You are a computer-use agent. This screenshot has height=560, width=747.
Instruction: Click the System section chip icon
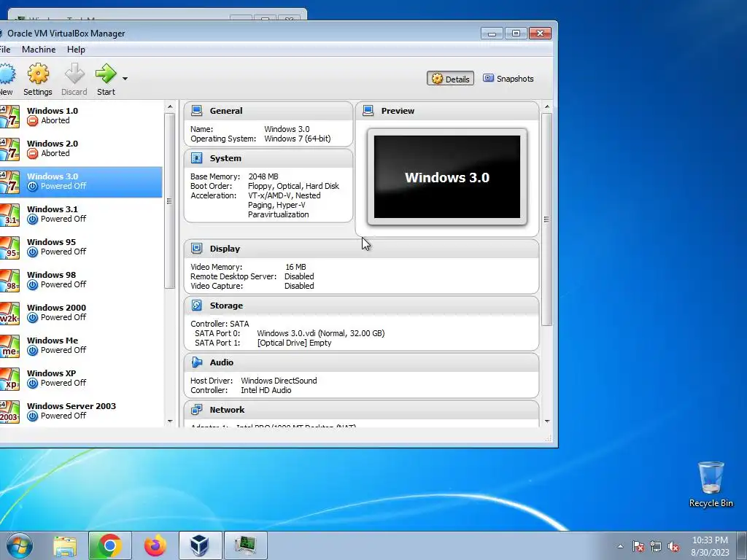[x=196, y=158]
